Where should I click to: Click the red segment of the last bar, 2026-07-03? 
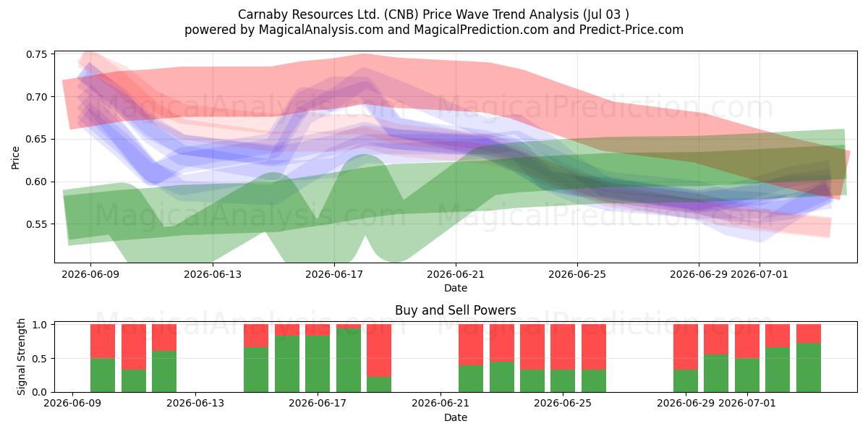[x=809, y=333]
